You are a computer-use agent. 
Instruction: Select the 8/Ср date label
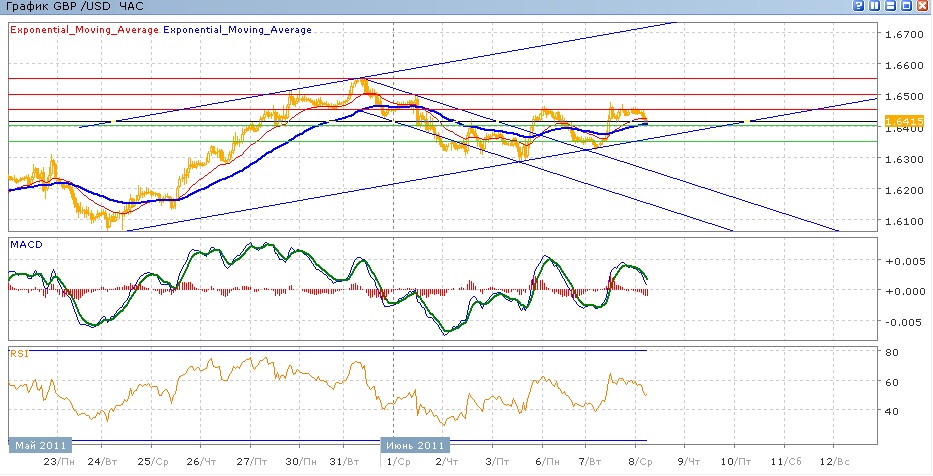click(x=641, y=462)
